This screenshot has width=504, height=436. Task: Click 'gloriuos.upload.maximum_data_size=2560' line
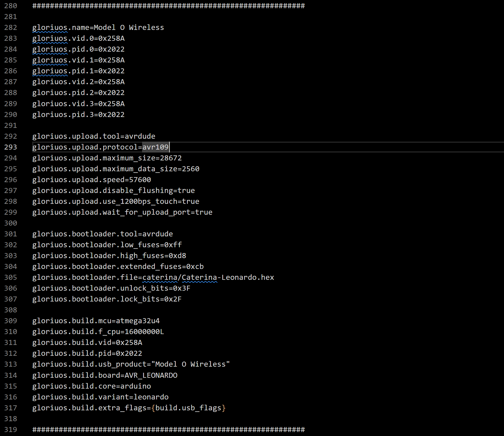click(x=116, y=169)
